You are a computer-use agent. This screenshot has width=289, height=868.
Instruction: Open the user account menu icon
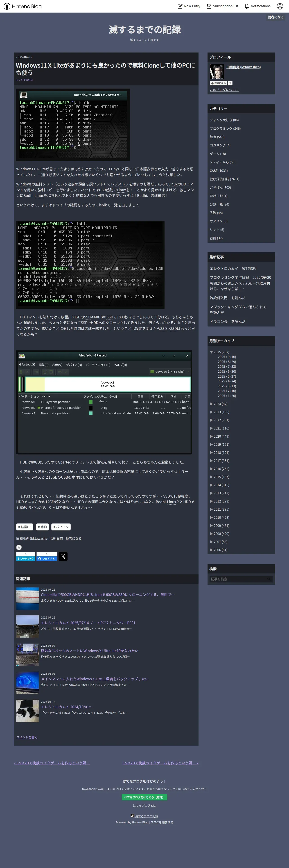pos(280,6)
